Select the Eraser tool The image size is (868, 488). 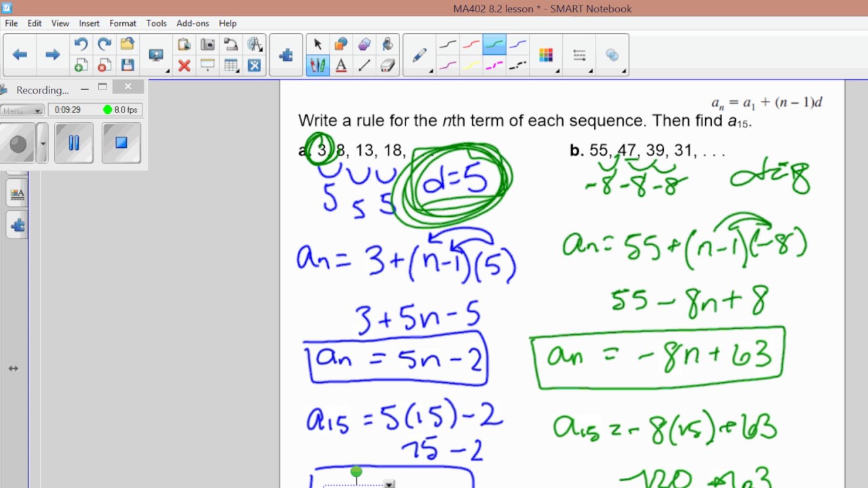pyautogui.click(x=387, y=66)
